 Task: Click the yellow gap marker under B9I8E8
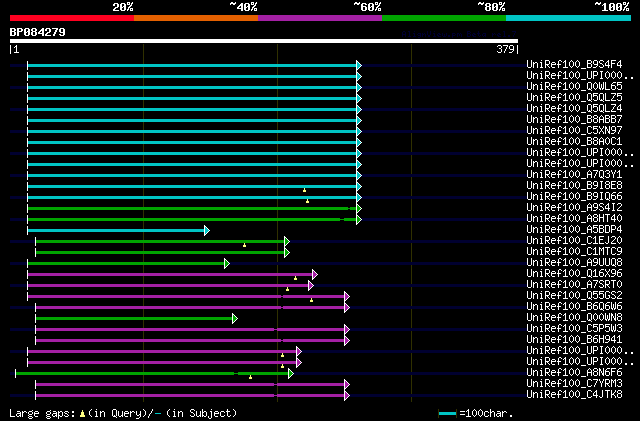pos(304,190)
